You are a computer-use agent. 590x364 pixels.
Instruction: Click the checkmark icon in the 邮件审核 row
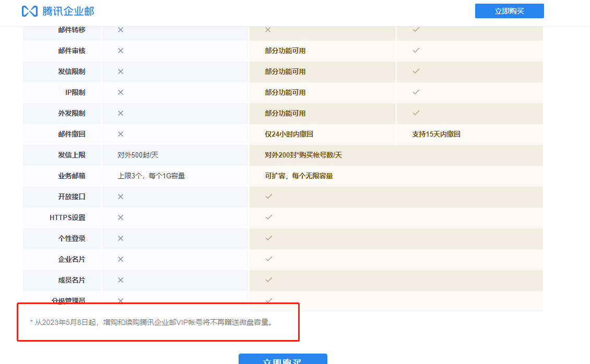(x=416, y=51)
